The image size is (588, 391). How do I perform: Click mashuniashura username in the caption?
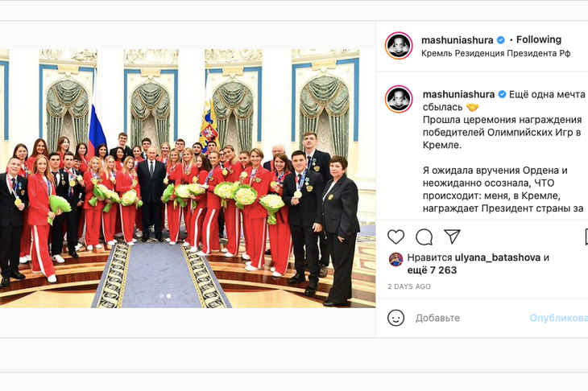coord(458,94)
